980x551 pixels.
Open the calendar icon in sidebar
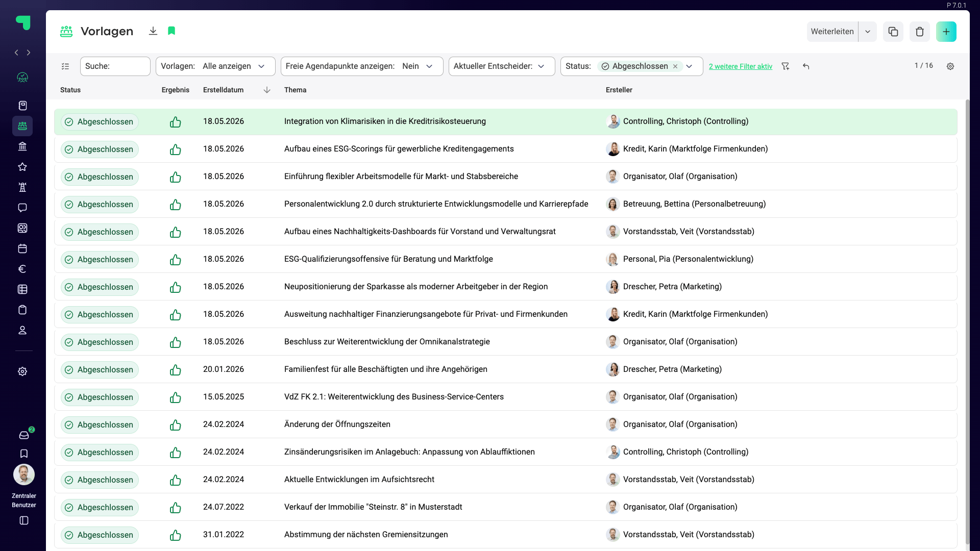[x=22, y=248]
